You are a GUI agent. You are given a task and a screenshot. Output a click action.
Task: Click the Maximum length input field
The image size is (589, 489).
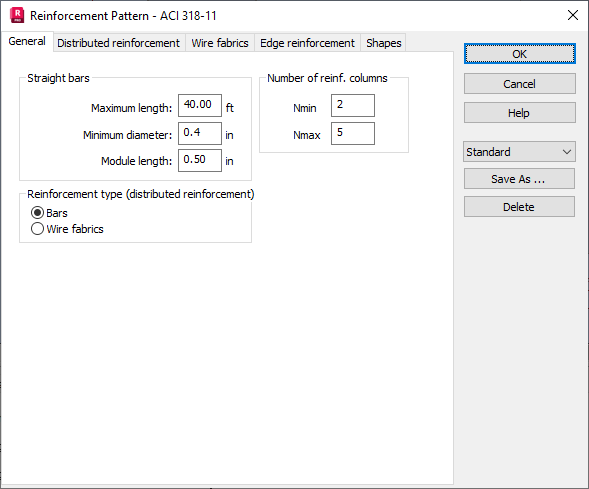click(200, 106)
